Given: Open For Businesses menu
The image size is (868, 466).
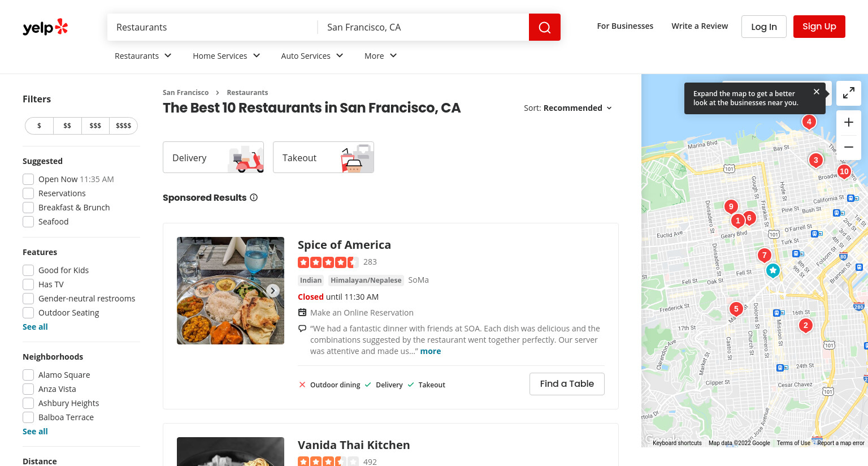Looking at the screenshot, I should (625, 26).
